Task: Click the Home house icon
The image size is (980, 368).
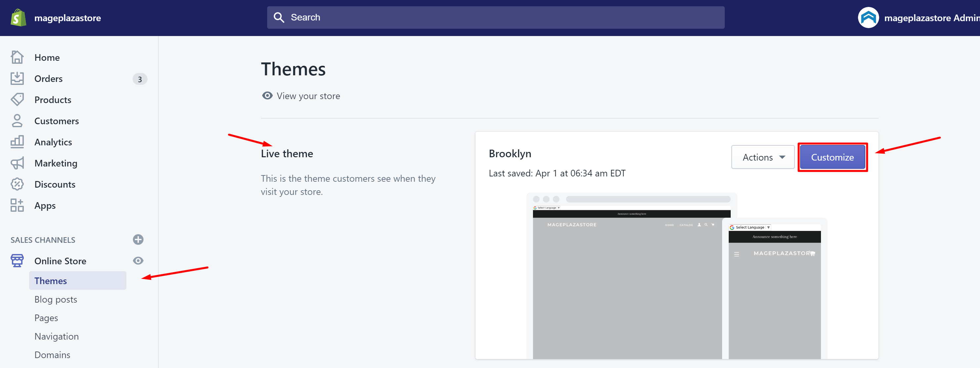Action: [x=17, y=57]
